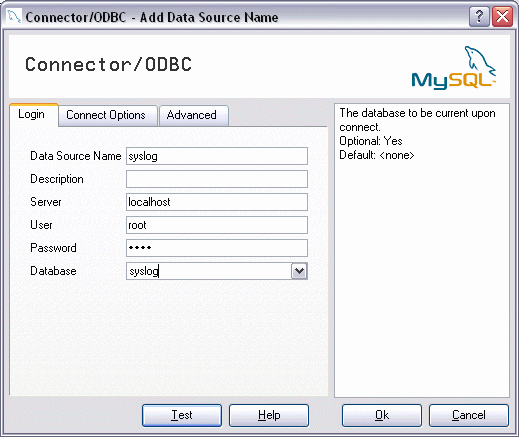Click the title bar help question mark icon
Viewport: 519px width, 437px height.
(479, 16)
